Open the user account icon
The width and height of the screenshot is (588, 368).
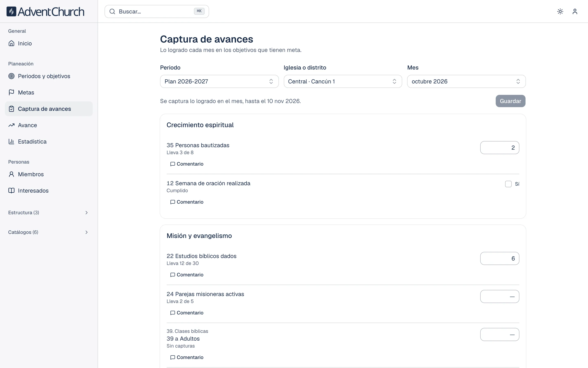click(575, 11)
